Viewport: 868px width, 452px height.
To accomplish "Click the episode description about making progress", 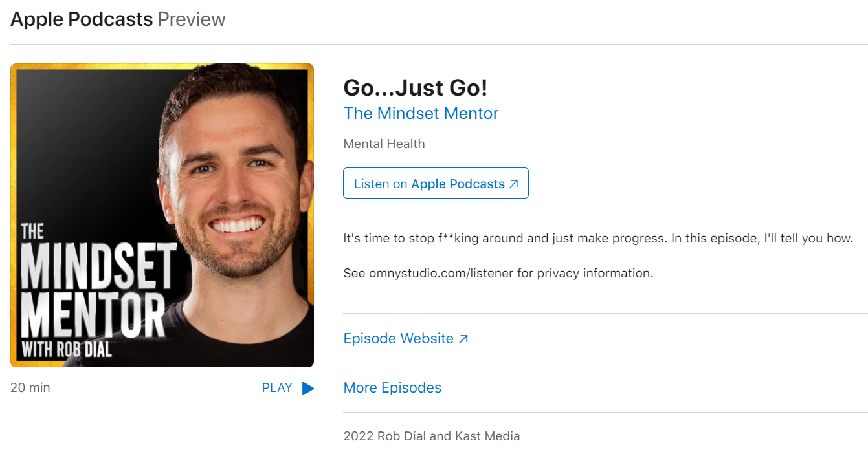I will coord(597,238).
